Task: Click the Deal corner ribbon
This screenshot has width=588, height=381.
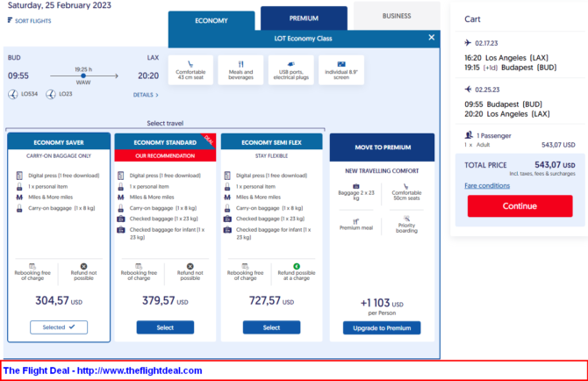Action: (x=209, y=140)
